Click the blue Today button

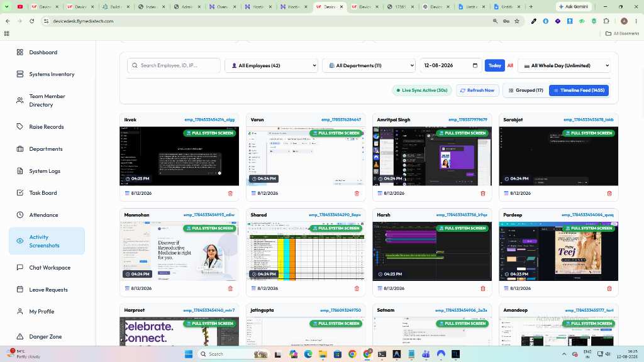click(494, 65)
